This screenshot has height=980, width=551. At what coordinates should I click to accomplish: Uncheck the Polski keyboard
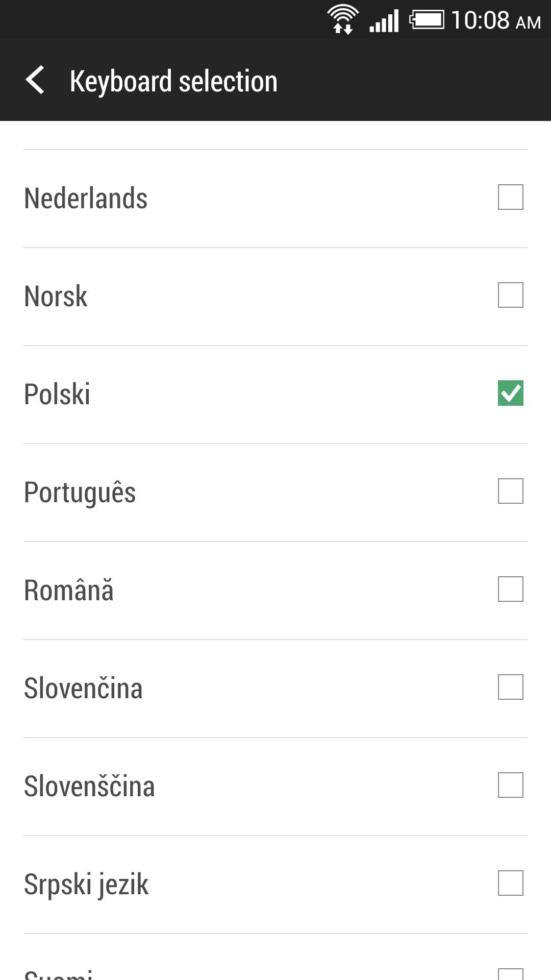point(511,393)
